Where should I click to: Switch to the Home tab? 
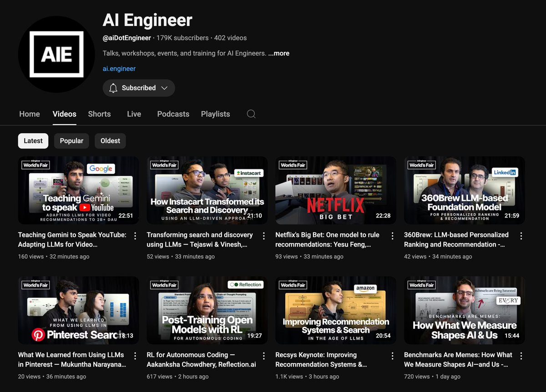30,114
